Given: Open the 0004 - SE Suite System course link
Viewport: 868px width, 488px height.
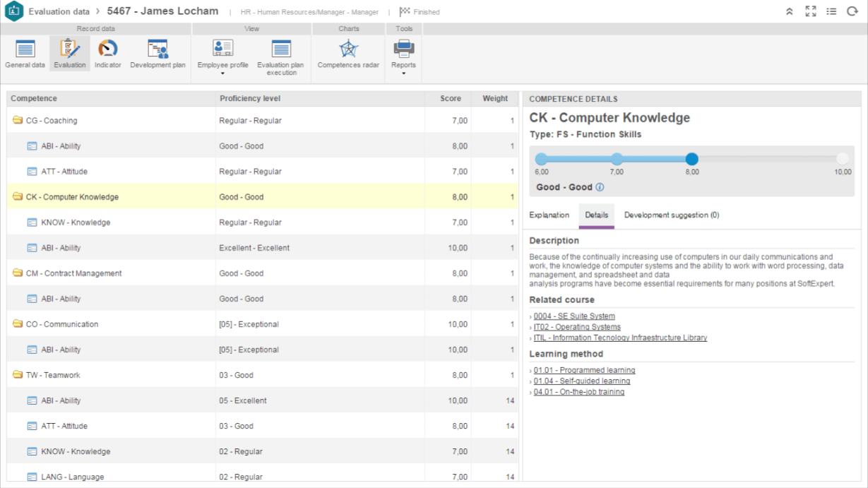Looking at the screenshot, I should tap(574, 316).
